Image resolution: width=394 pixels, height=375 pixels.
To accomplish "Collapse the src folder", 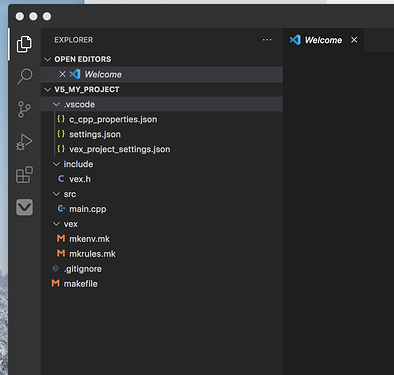I will (56, 194).
